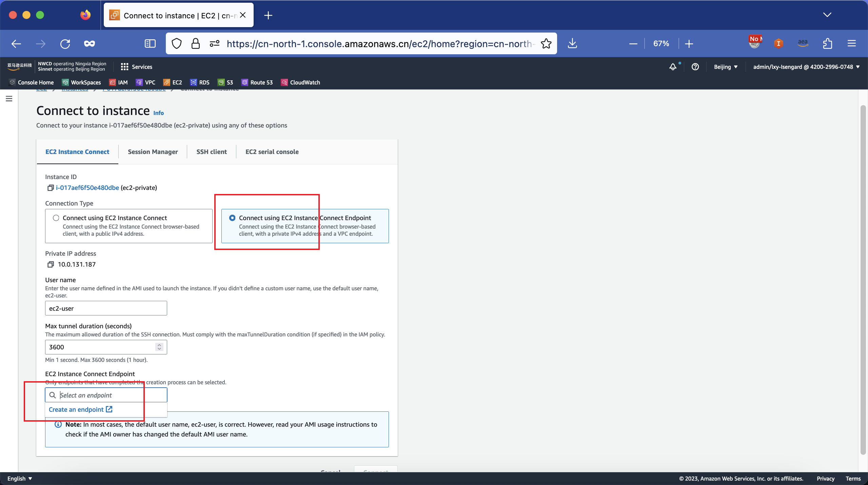Open a new browser tab
The width and height of the screenshot is (868, 485).
pos(268,15)
